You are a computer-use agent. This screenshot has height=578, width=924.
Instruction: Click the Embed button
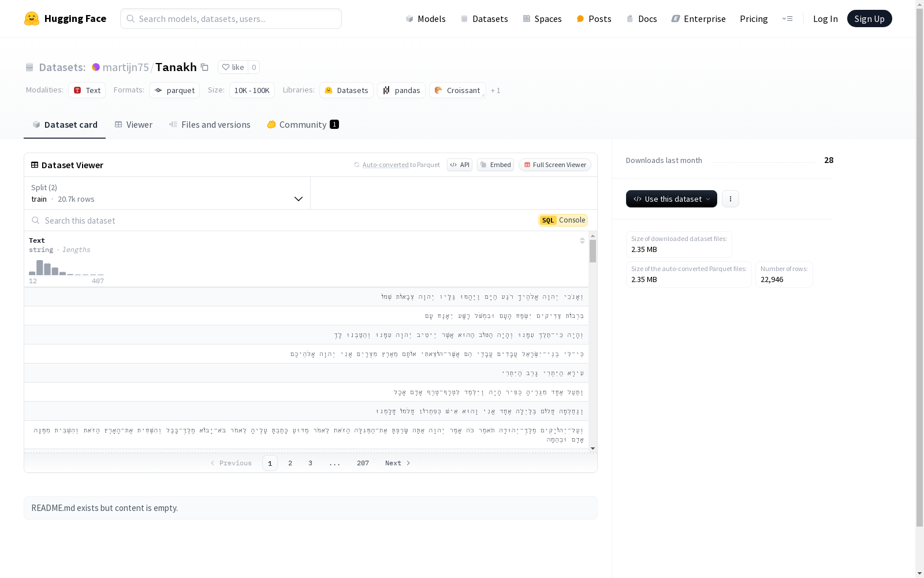click(495, 165)
